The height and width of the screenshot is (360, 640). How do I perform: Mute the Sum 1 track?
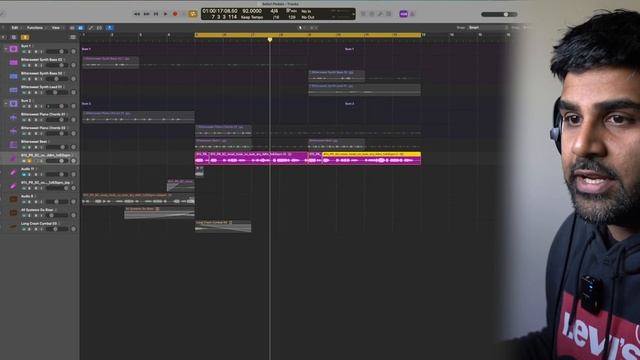click(x=24, y=52)
